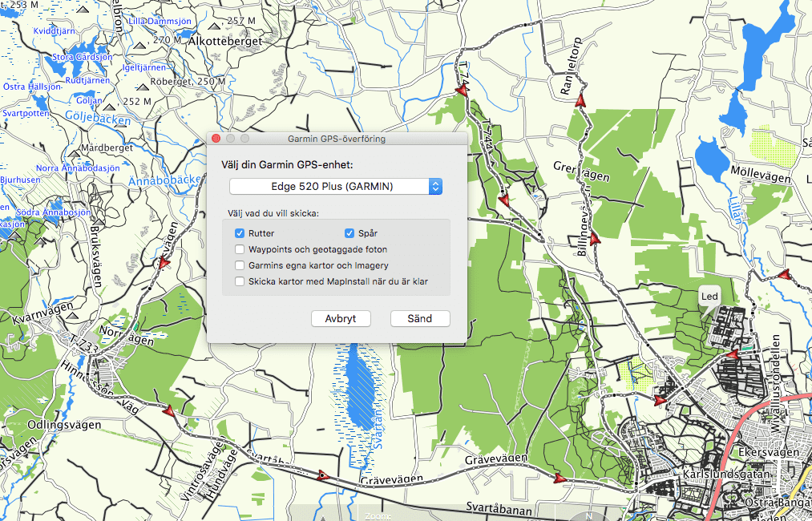The width and height of the screenshot is (812, 521).
Task: Click the Kvarnvägen road label
Action: pos(43,313)
